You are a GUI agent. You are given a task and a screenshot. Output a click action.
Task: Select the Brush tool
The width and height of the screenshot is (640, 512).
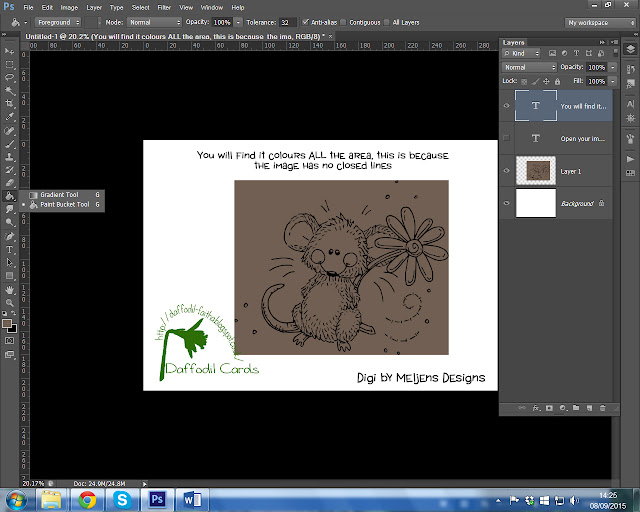(9, 144)
